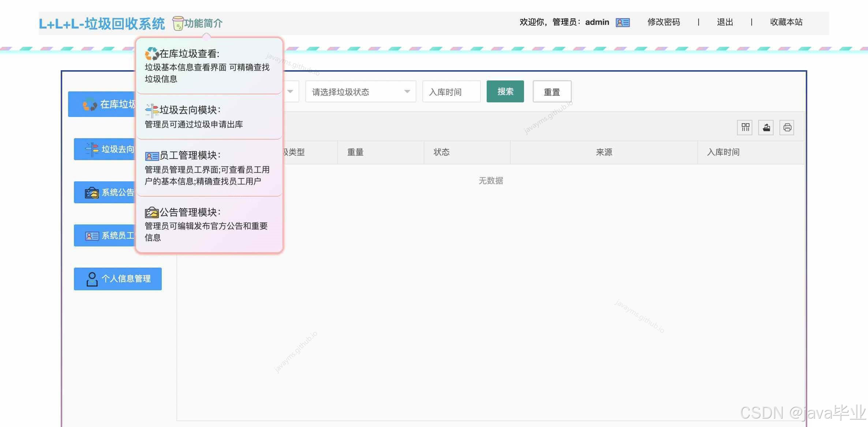Click 收藏本站 bookmark link
Image resolution: width=868 pixels, height=427 pixels.
click(x=786, y=22)
